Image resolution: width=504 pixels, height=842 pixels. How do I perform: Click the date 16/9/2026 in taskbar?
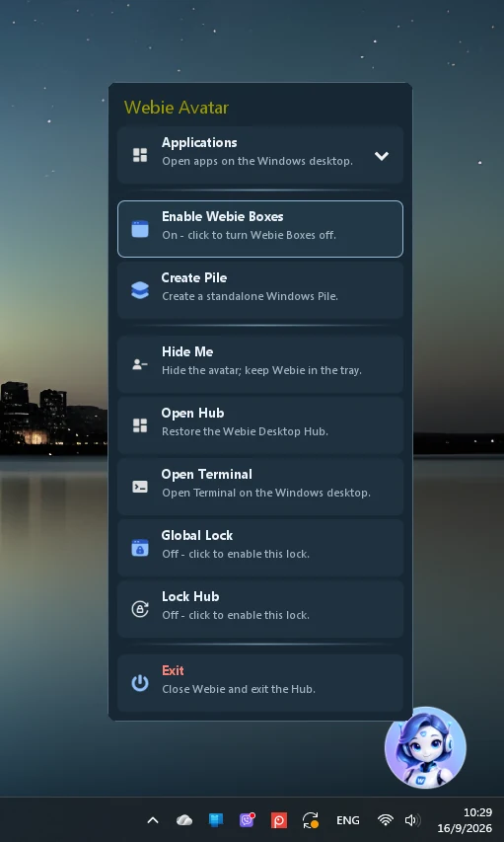[x=465, y=828]
